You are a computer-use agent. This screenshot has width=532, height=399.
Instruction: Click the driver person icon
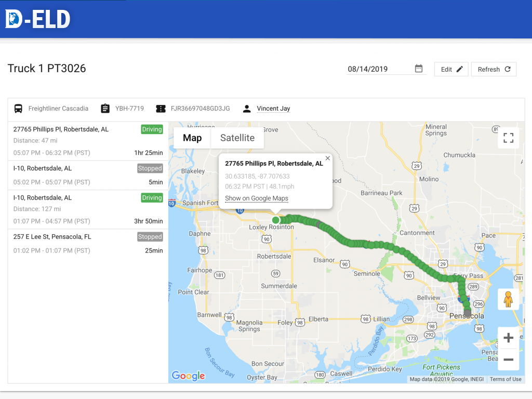[247, 109]
